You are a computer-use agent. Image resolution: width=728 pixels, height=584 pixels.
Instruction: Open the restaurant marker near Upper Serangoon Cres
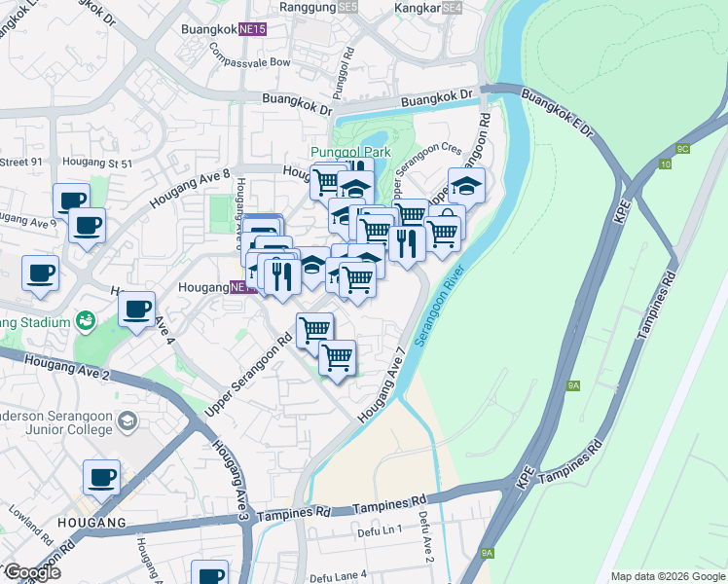[407, 244]
